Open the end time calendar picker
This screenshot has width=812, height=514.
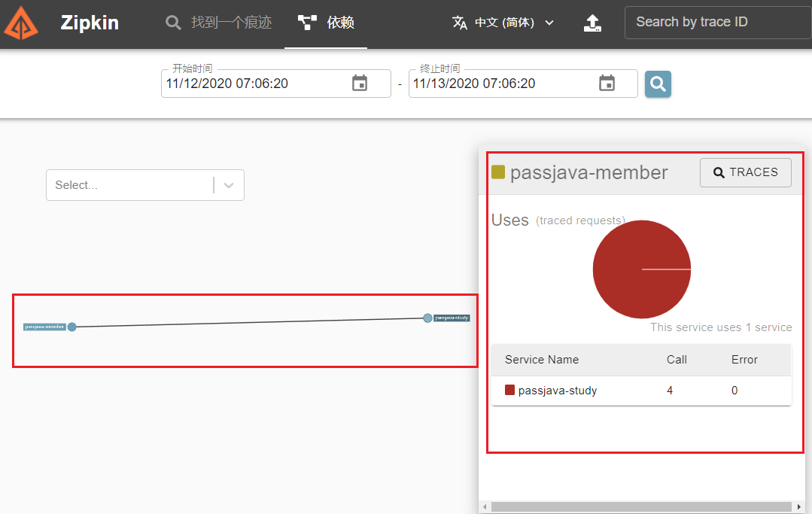coord(607,84)
